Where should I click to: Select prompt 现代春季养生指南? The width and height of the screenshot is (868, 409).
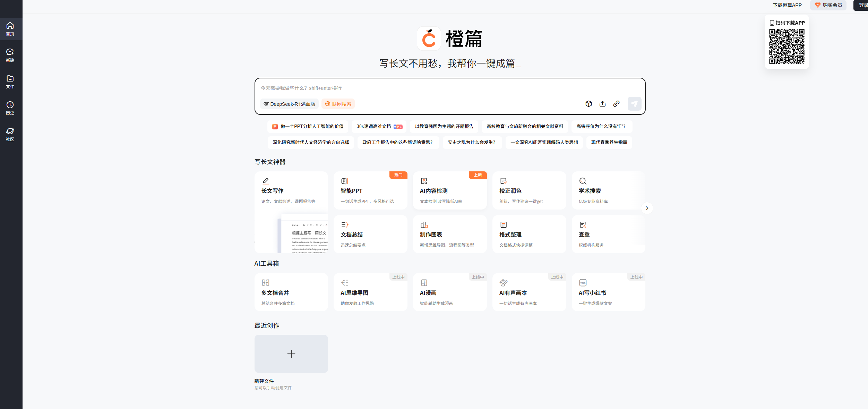[x=609, y=142]
